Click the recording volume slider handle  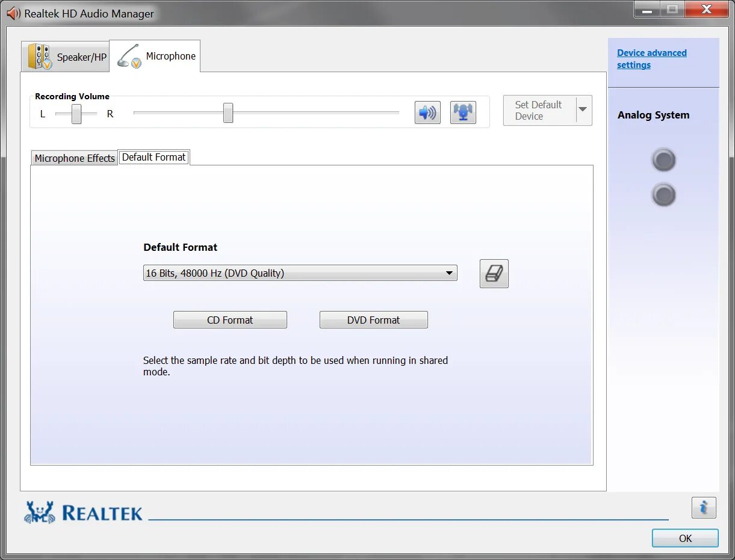[228, 112]
